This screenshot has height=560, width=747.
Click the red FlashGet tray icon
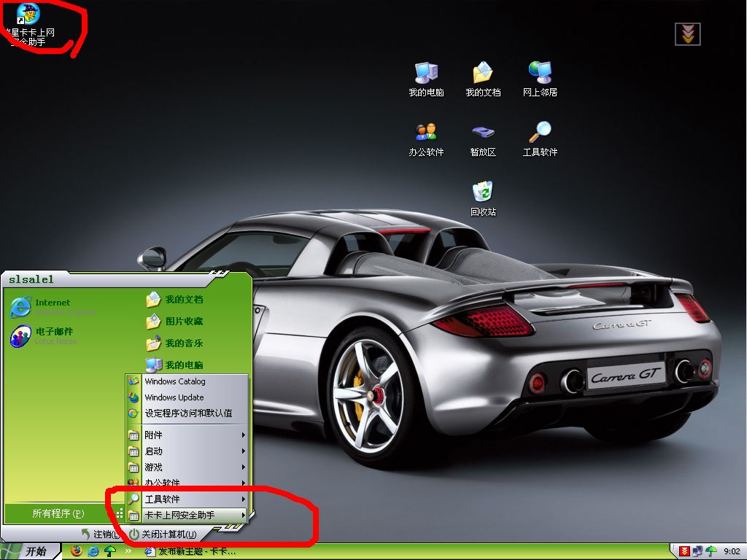point(684,551)
